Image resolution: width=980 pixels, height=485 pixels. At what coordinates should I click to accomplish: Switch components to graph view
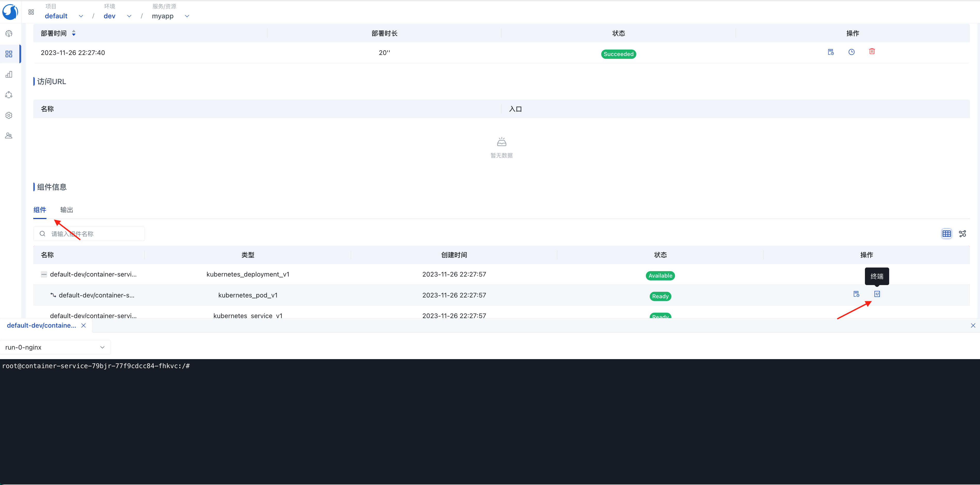pos(962,233)
